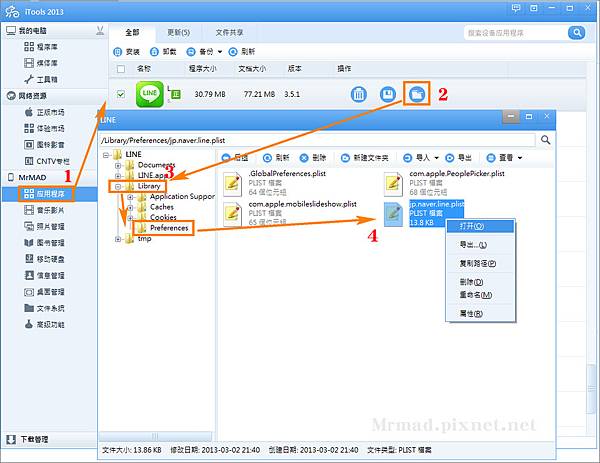Open the CNTV专栏 sidebar item
The height and width of the screenshot is (463, 600).
(47, 161)
